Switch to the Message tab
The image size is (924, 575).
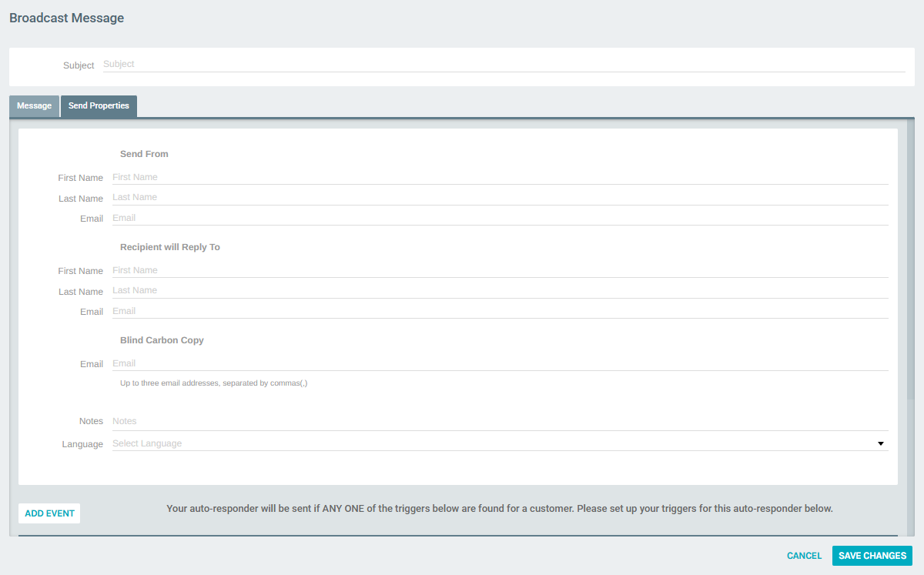click(x=34, y=105)
